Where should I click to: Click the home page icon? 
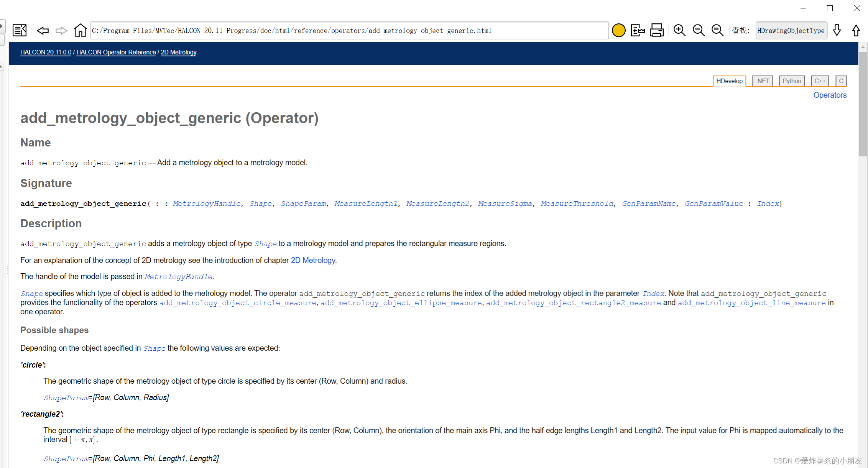80,30
